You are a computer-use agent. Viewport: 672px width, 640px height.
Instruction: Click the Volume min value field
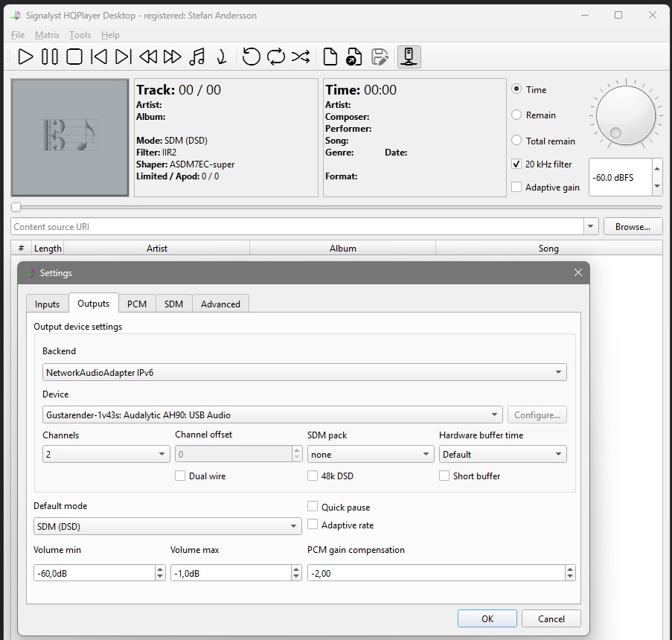pos(95,573)
